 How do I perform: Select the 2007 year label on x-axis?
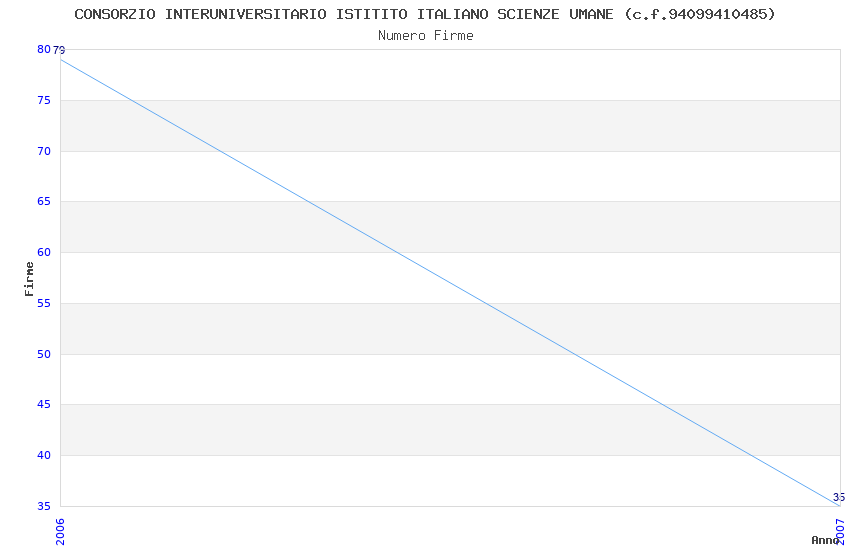click(840, 532)
